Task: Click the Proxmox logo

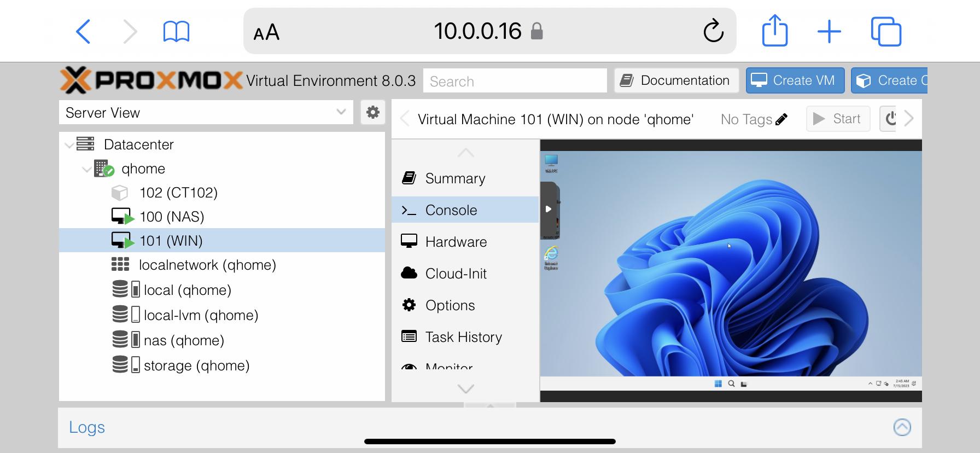Action: click(151, 80)
